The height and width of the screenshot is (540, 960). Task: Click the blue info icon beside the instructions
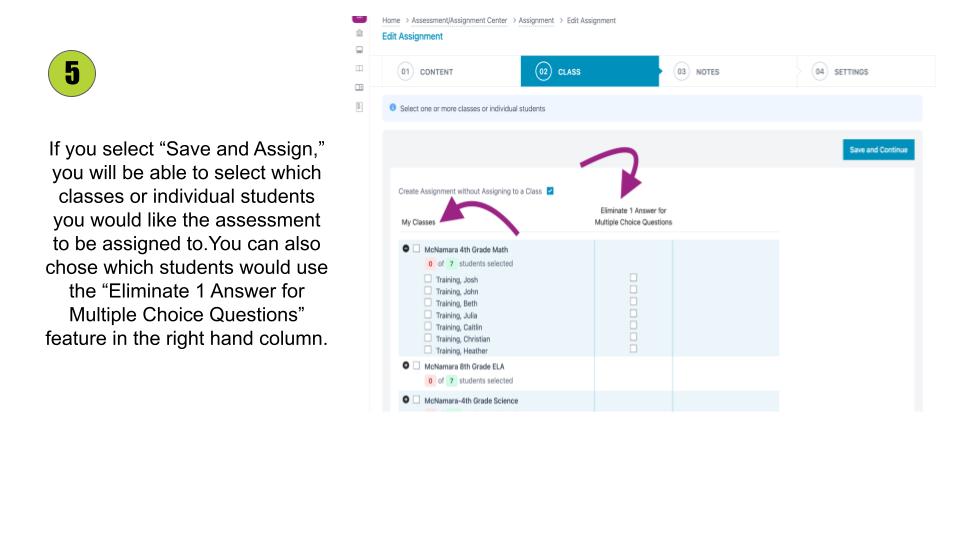point(392,108)
